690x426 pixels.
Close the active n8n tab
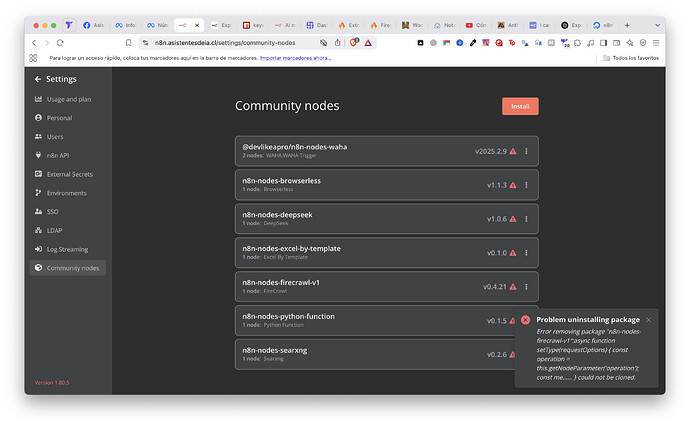click(x=197, y=25)
